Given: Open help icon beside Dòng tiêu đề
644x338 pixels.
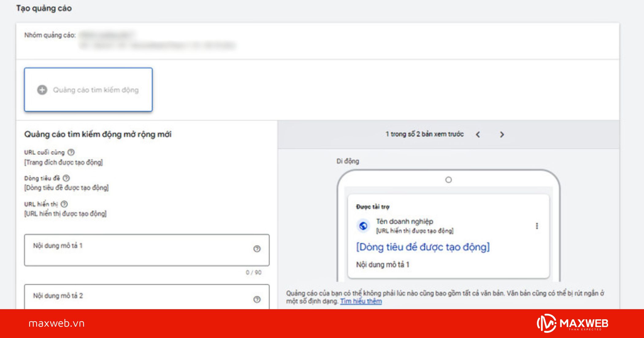Looking at the screenshot, I should coord(66,178).
